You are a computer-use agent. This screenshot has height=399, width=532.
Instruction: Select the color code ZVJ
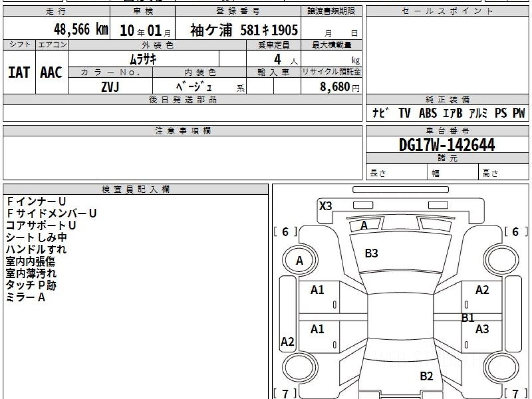(110, 87)
